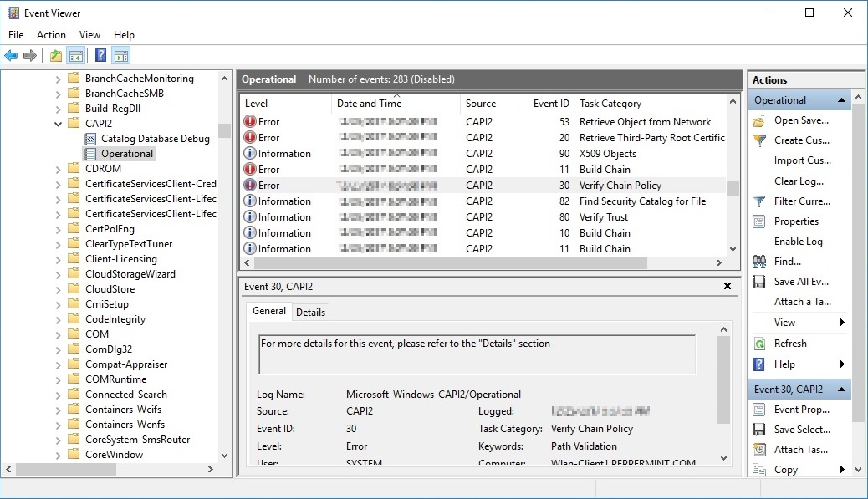Screen dimensions: 868x499
Task: Open the Action menu
Action: point(51,34)
